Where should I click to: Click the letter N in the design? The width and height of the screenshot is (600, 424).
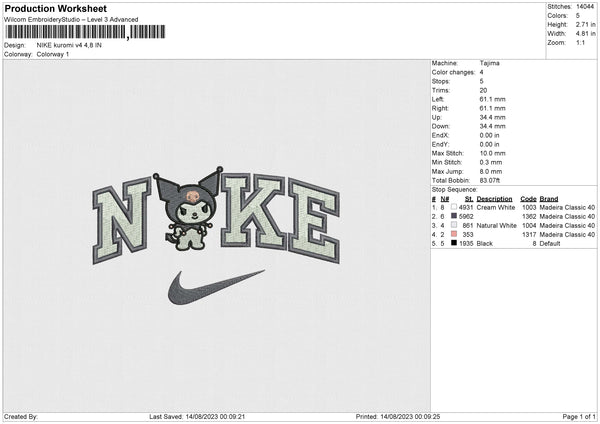[x=122, y=219]
